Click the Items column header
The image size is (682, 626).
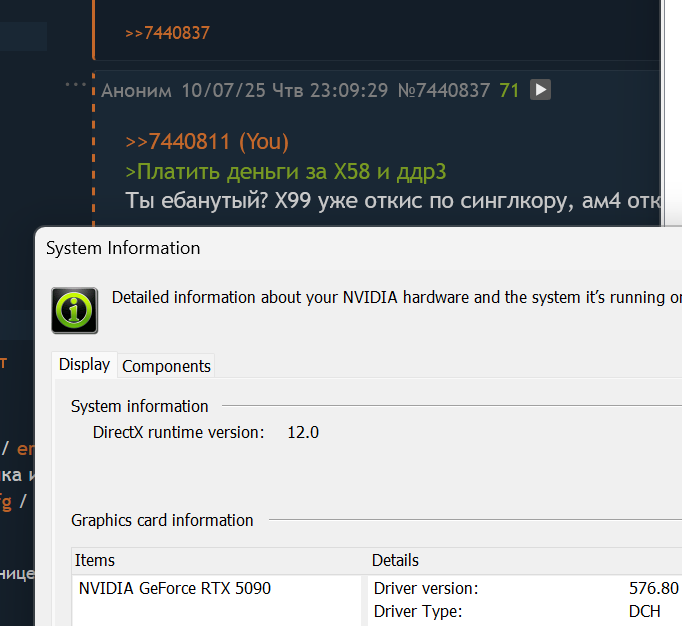[95, 560]
